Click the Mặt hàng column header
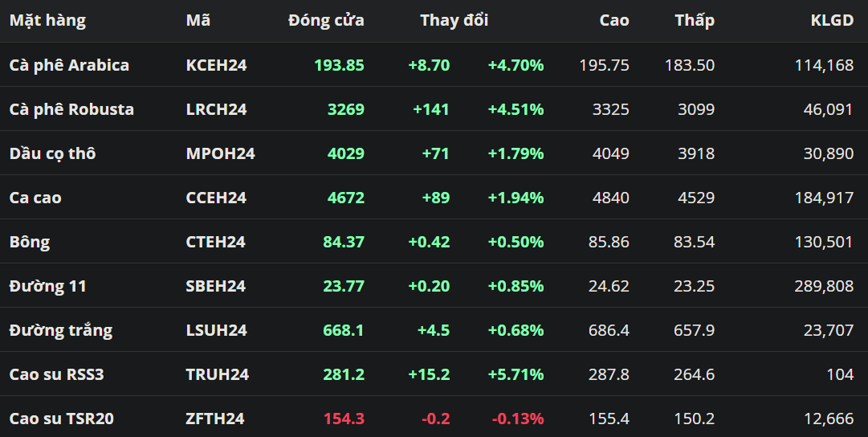 (x=47, y=21)
